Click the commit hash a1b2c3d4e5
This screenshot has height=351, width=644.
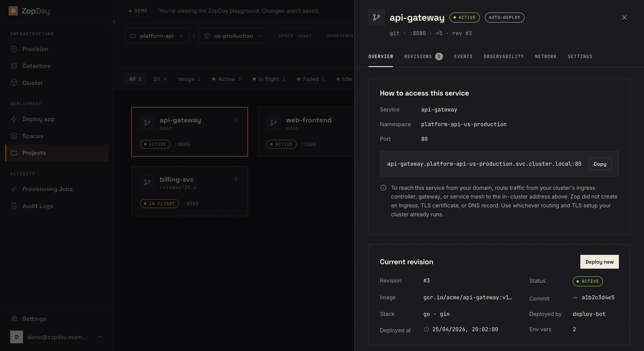coord(598,297)
